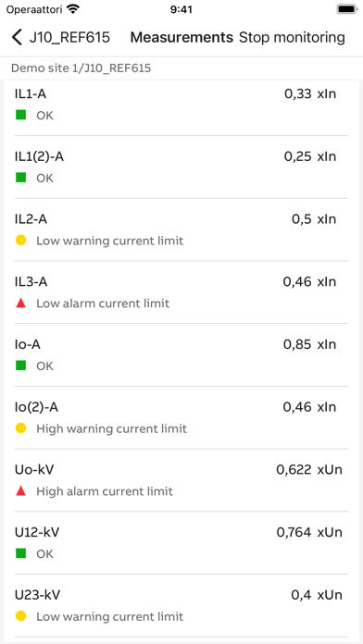Click the yellow warning circle under IL2-A
363x644 pixels.
(21, 241)
